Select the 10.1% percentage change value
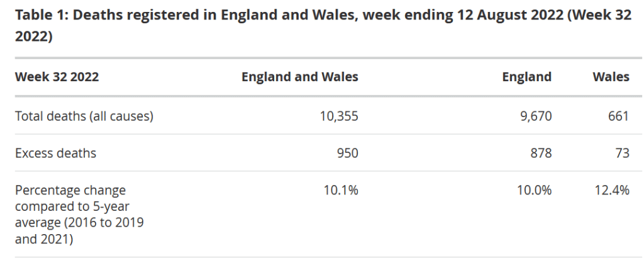Viewport: 644px width, 258px height. click(x=341, y=190)
